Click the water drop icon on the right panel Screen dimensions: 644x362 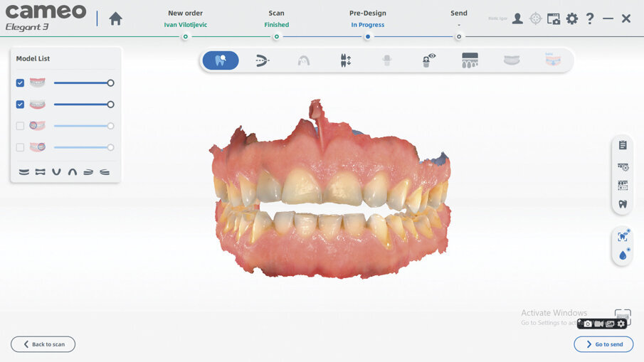(623, 255)
